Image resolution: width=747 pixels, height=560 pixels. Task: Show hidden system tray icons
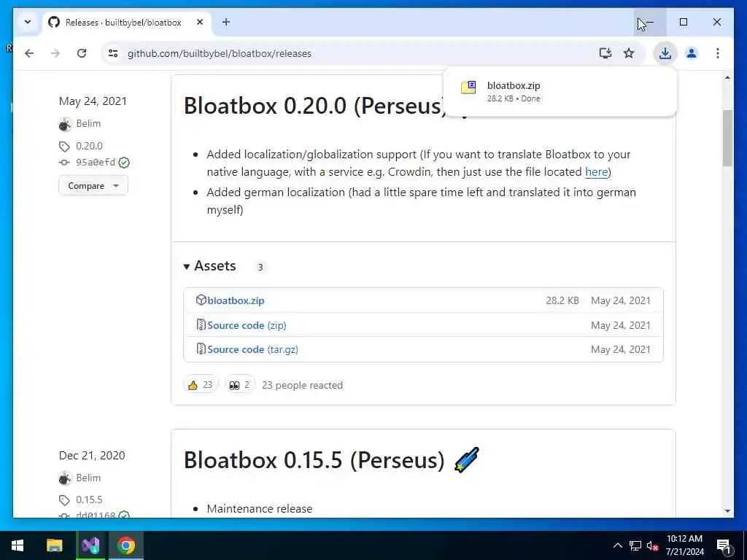tap(617, 545)
